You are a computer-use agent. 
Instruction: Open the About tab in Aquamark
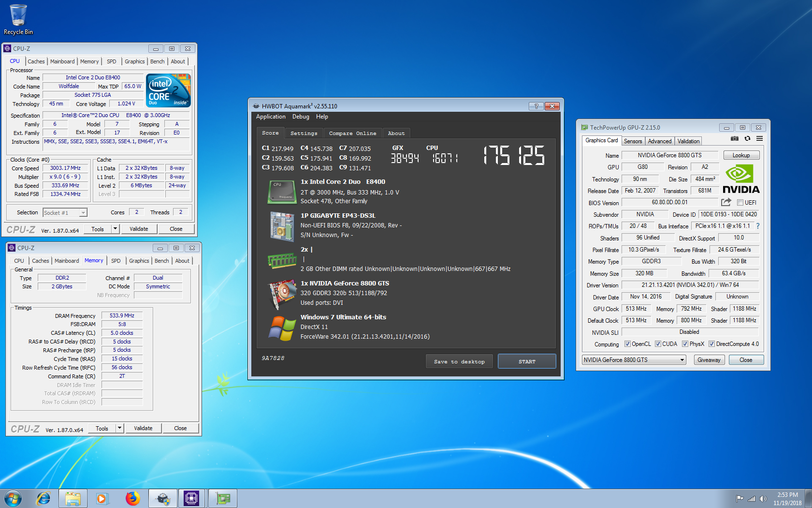coord(396,133)
